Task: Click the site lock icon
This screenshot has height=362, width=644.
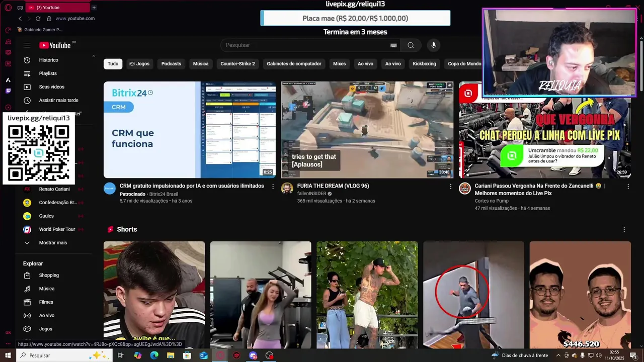Action: click(49, 19)
